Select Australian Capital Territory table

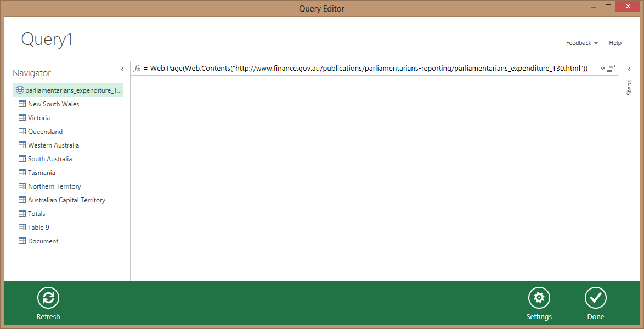click(66, 200)
